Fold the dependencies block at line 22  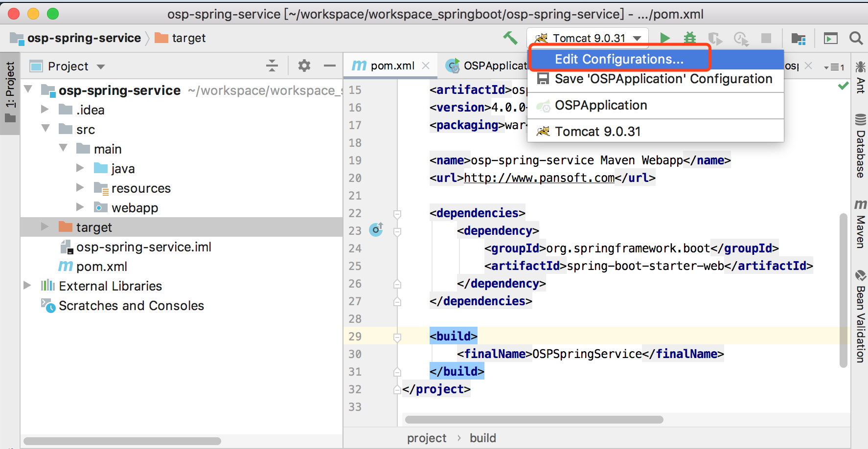click(397, 214)
